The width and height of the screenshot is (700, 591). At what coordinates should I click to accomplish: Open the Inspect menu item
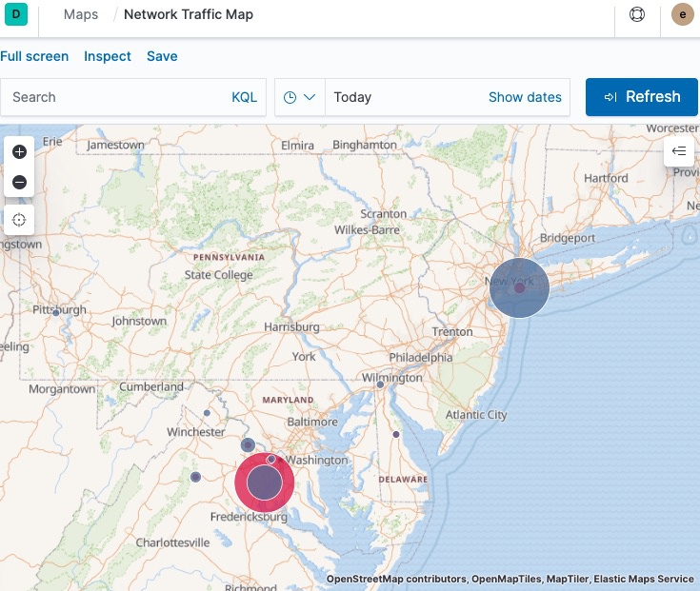pyautogui.click(x=108, y=56)
